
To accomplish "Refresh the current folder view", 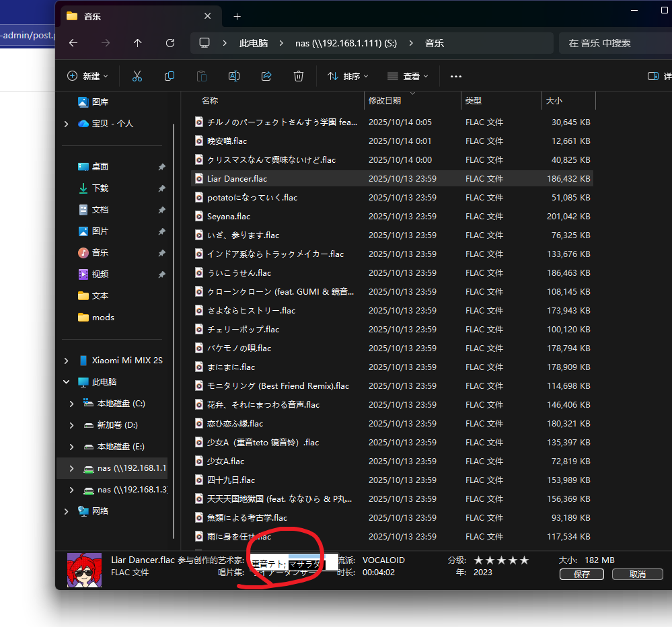I will 170,43.
